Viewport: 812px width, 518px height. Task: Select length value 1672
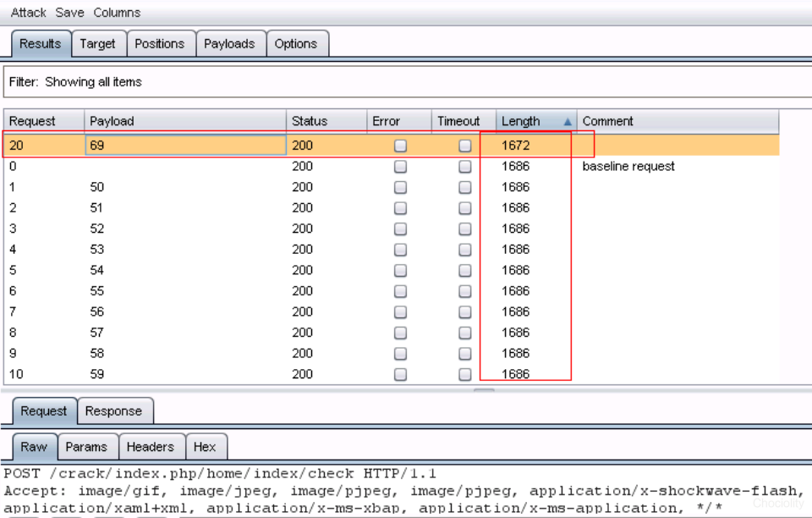(x=516, y=145)
